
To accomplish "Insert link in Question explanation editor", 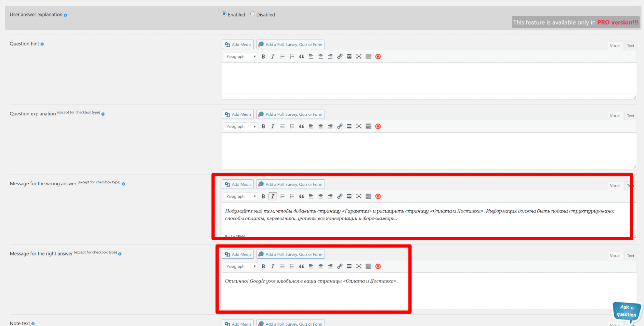I will (340, 127).
